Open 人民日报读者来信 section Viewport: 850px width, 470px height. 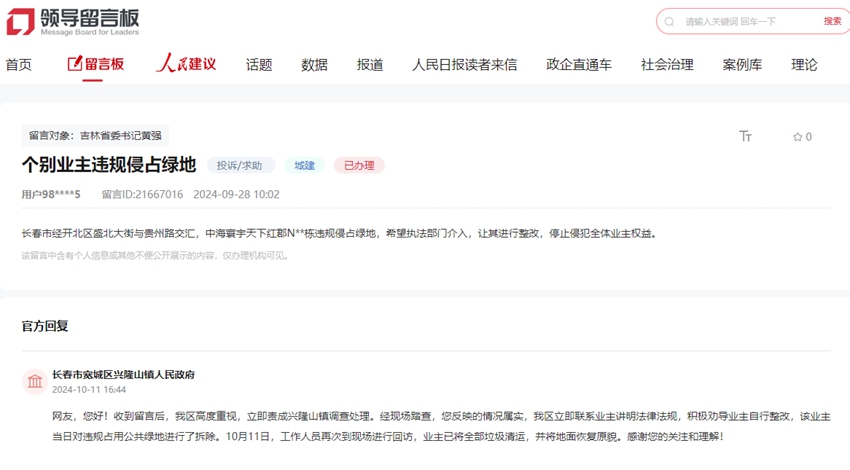tap(464, 65)
